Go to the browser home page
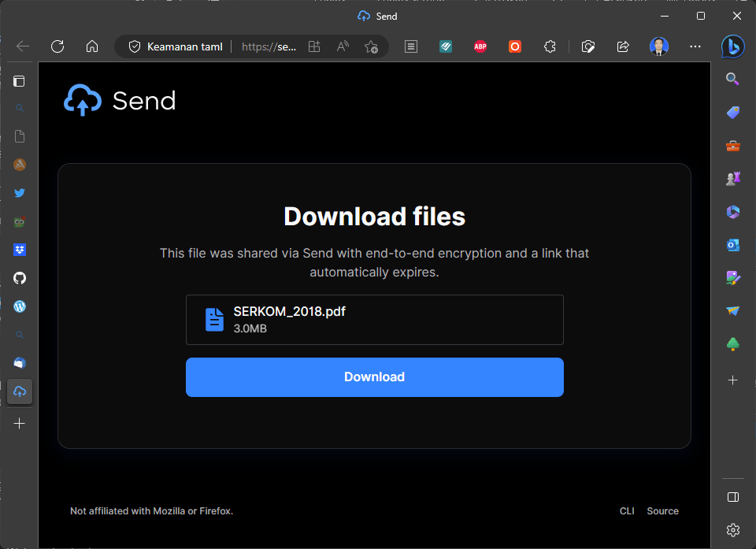Screen dimensions: 756x549 (92, 46)
